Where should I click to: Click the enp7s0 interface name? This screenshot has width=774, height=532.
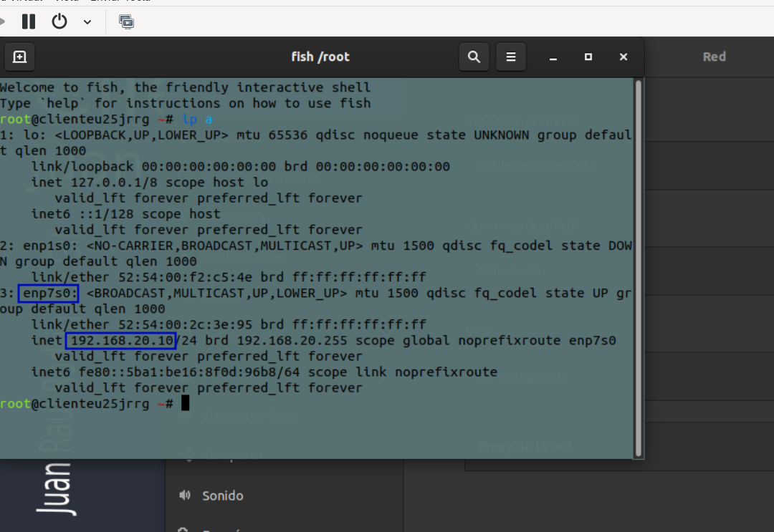point(49,294)
